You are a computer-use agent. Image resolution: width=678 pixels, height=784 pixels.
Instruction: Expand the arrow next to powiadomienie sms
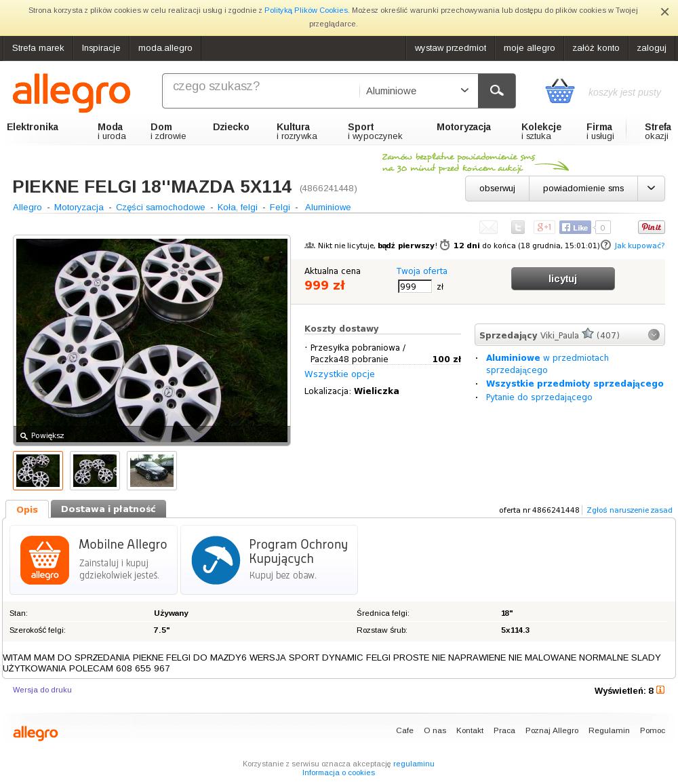point(651,189)
